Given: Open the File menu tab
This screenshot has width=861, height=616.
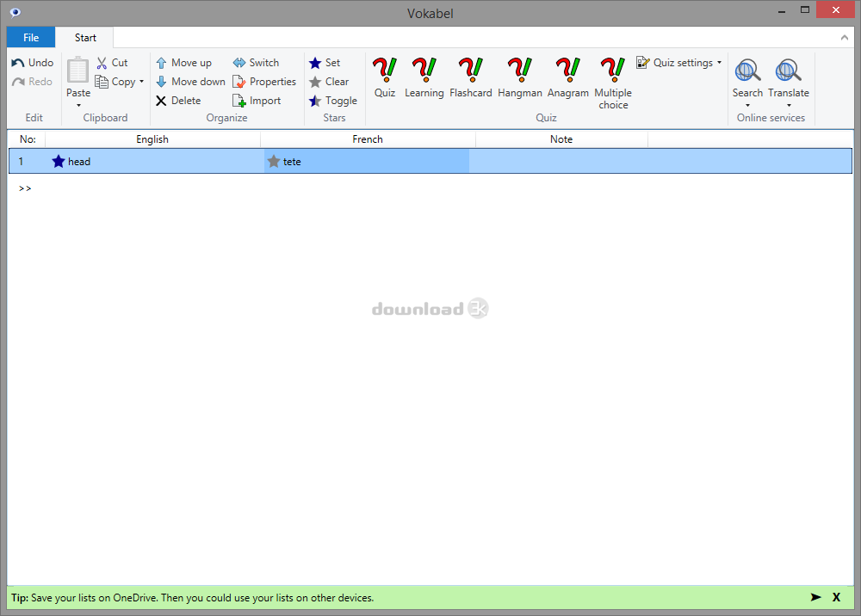Looking at the screenshot, I should [31, 38].
